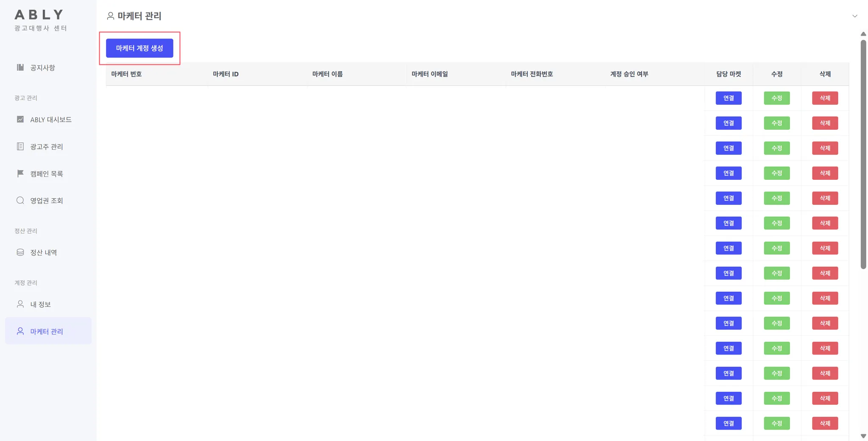Click the 광고 관리 section label
Image resolution: width=868 pixels, height=441 pixels.
pos(26,98)
